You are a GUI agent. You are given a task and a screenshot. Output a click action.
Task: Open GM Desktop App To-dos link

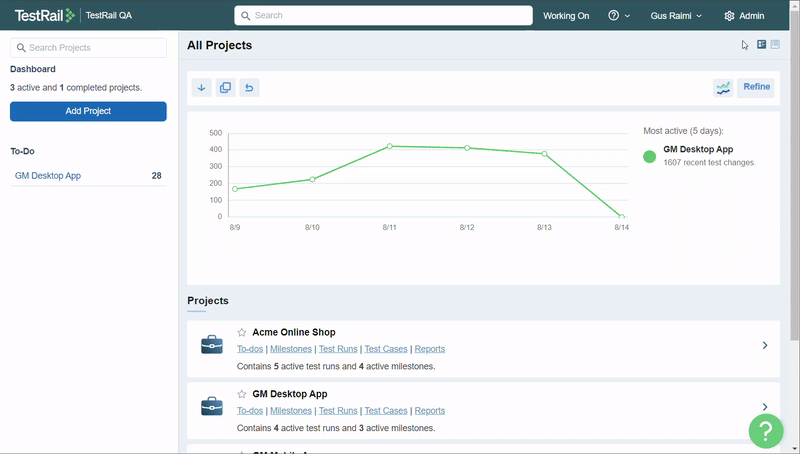tap(250, 411)
